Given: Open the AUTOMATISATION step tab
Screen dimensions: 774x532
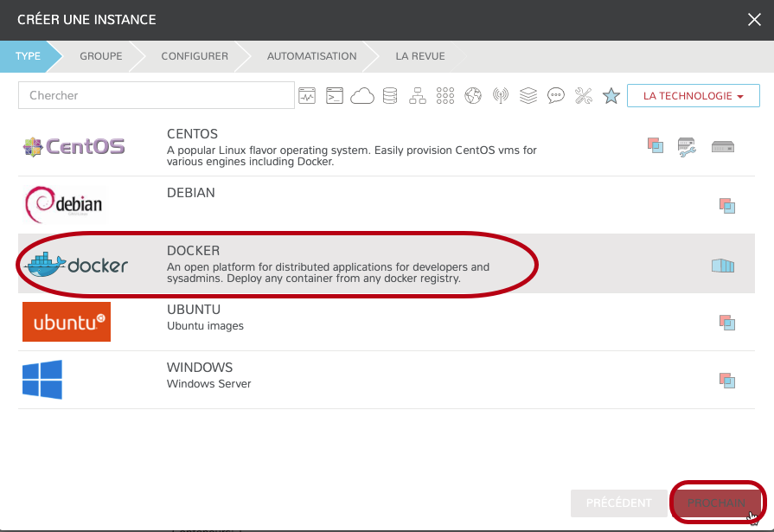Looking at the screenshot, I should pyautogui.click(x=311, y=56).
